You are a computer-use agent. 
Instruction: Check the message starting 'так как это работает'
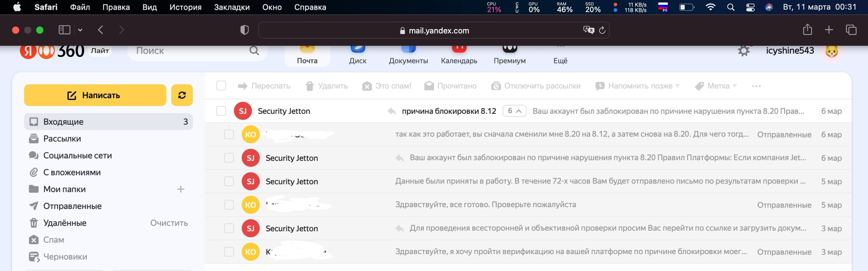click(229, 134)
